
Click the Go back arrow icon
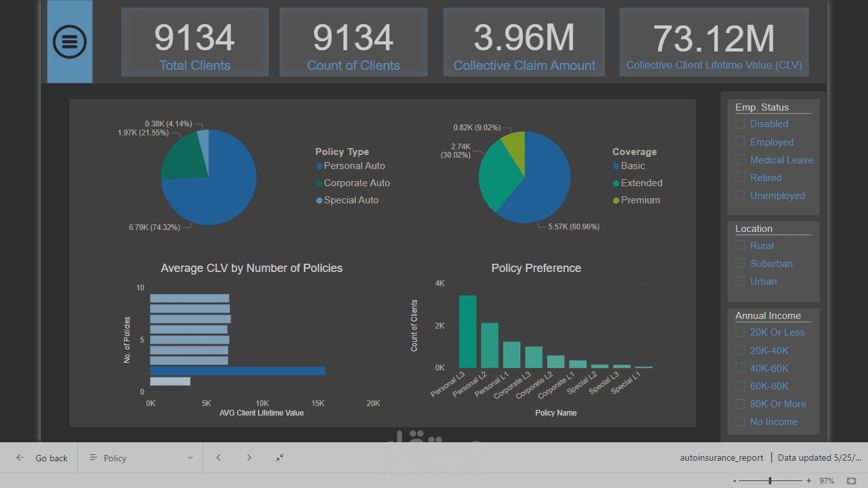20,457
